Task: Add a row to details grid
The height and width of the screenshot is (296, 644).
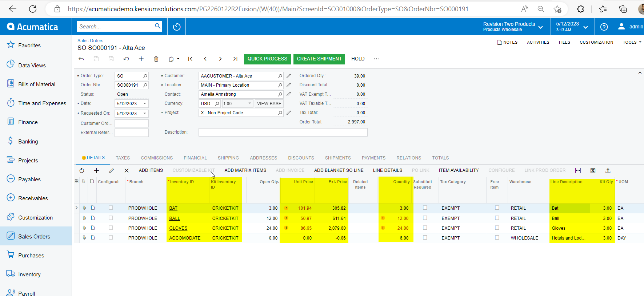Action: [96, 170]
